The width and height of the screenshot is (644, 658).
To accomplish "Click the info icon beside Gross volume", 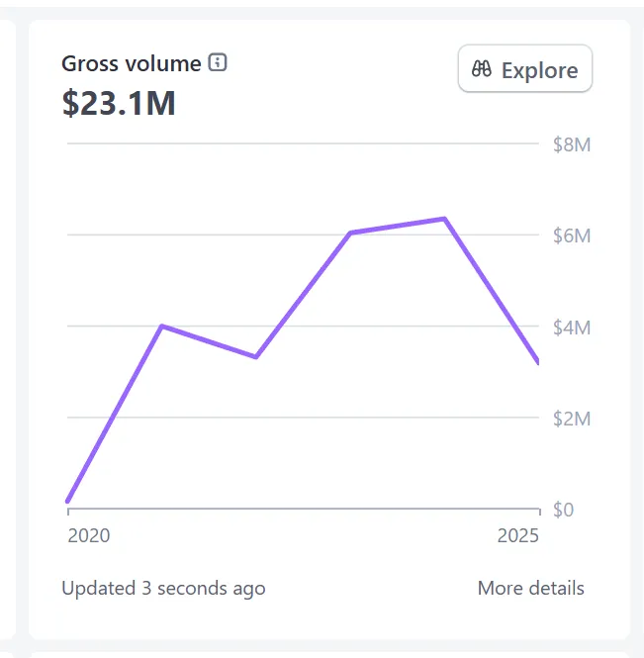I will coord(219,63).
